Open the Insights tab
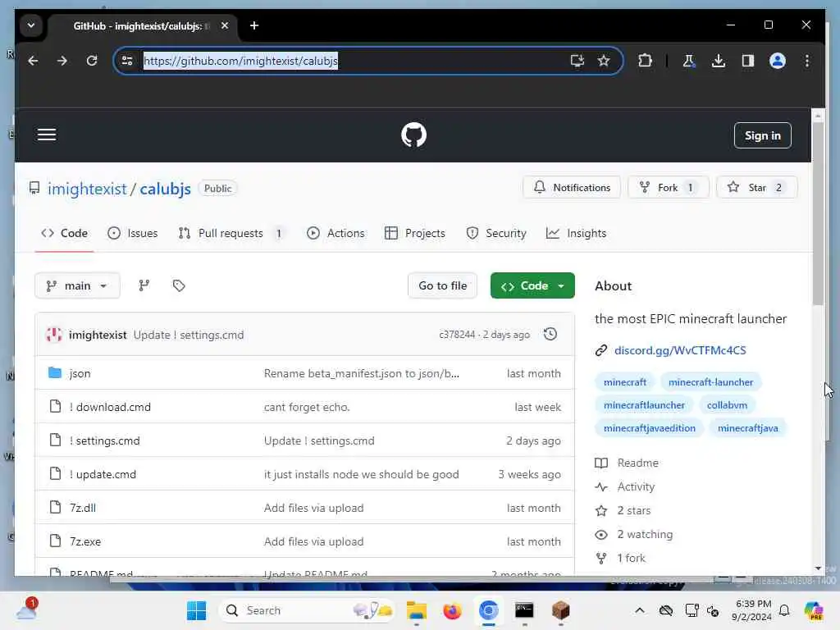The image size is (840, 630). [576, 234]
